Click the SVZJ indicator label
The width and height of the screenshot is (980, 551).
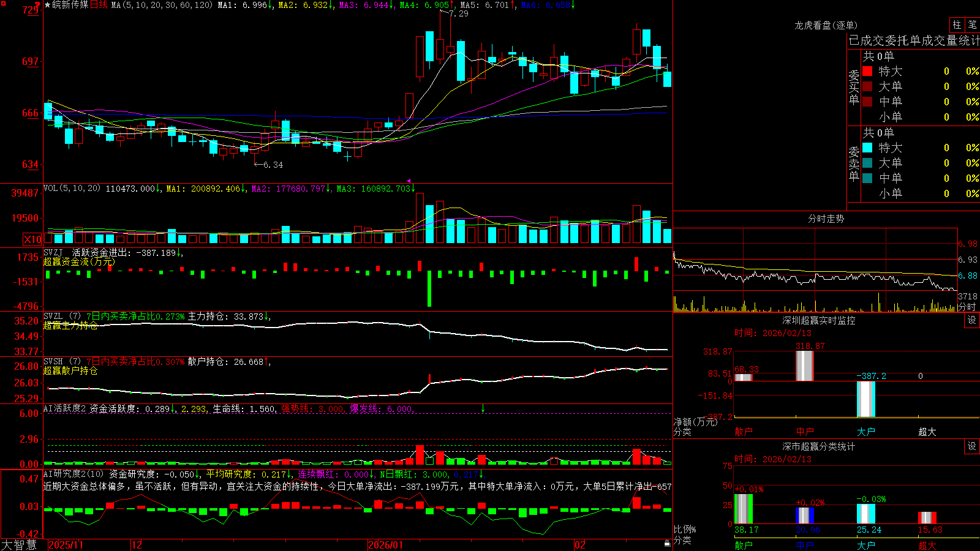[53, 253]
